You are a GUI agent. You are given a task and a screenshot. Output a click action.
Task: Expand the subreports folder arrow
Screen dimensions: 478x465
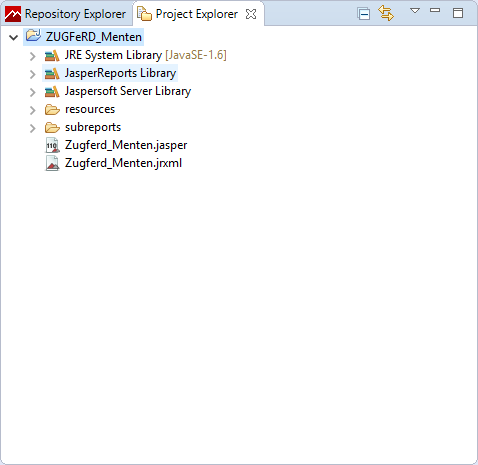32,128
